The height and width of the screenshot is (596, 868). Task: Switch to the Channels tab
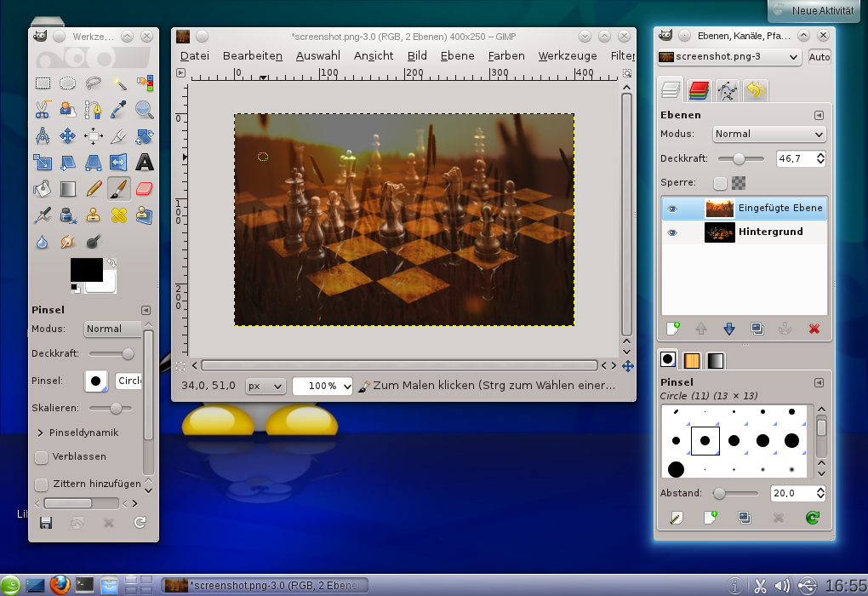click(x=699, y=90)
